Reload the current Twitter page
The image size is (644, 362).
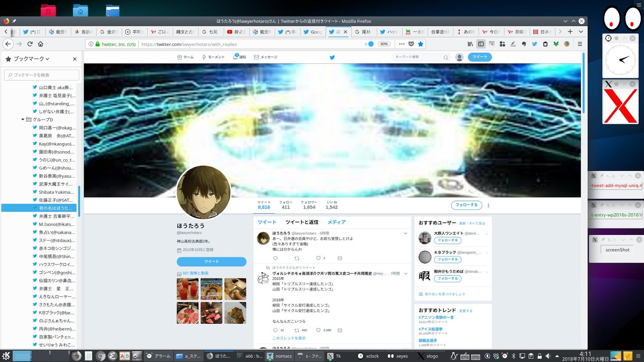(30, 44)
